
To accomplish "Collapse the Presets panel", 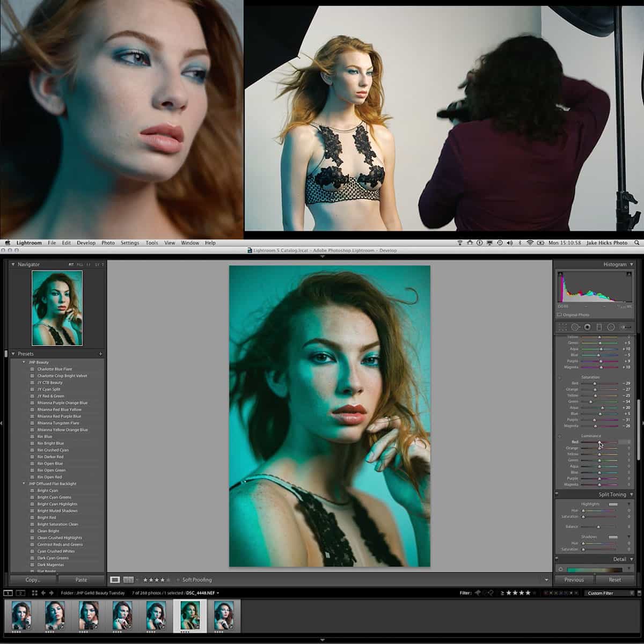I will point(13,354).
